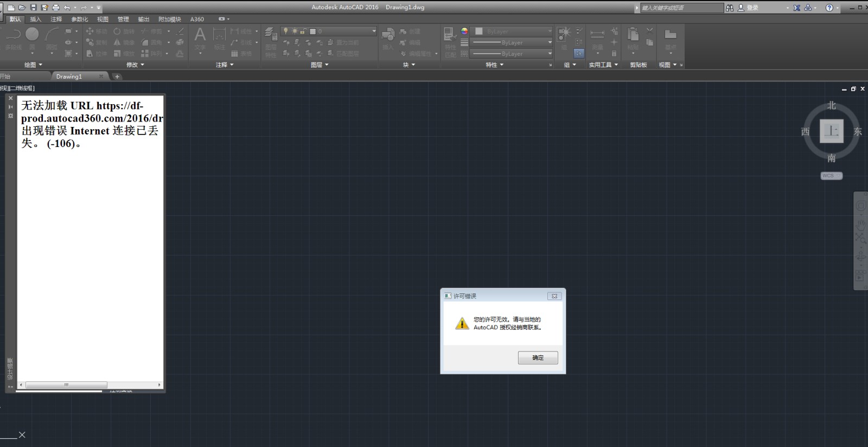The height and width of the screenshot is (447, 868).
Task: Select the Dimension (标注) tool
Action: (219, 39)
